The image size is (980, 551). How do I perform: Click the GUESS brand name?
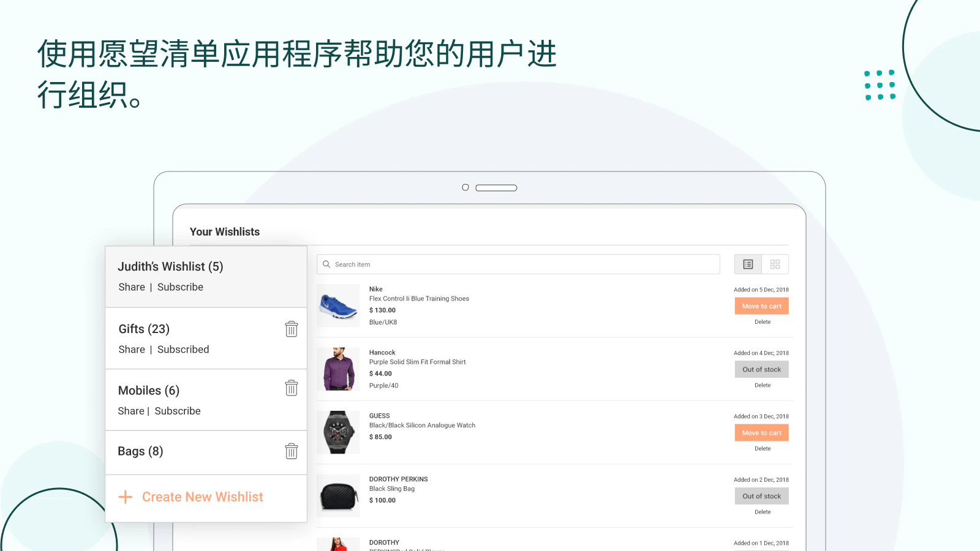tap(379, 416)
